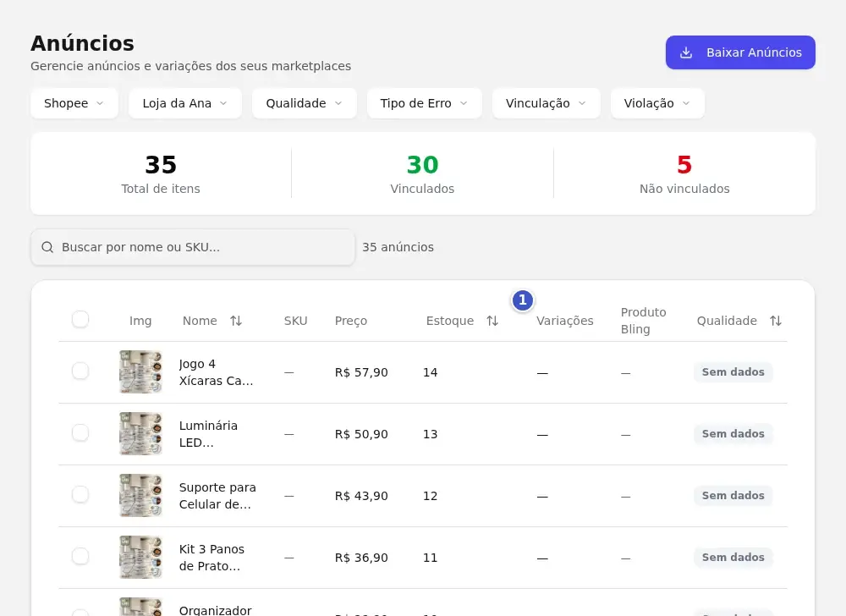Viewport: 846px width, 616px height.
Task: Open the Suporte para Celular product image
Action: tap(140, 495)
